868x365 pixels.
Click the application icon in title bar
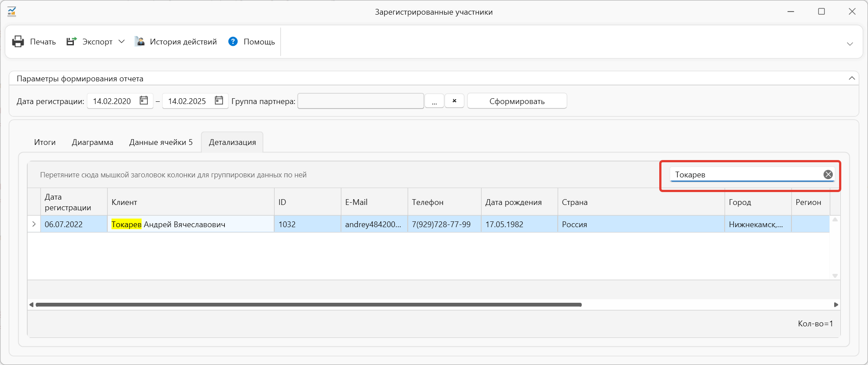click(12, 12)
